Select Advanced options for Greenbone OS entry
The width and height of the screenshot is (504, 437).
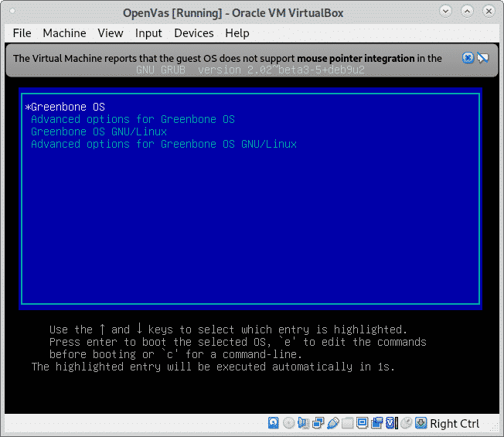tap(133, 119)
